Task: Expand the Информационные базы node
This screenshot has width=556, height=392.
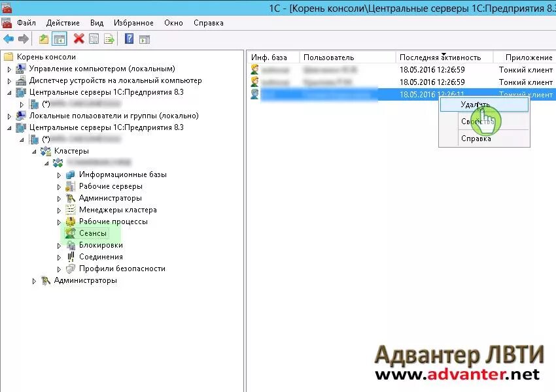Action: coord(59,175)
